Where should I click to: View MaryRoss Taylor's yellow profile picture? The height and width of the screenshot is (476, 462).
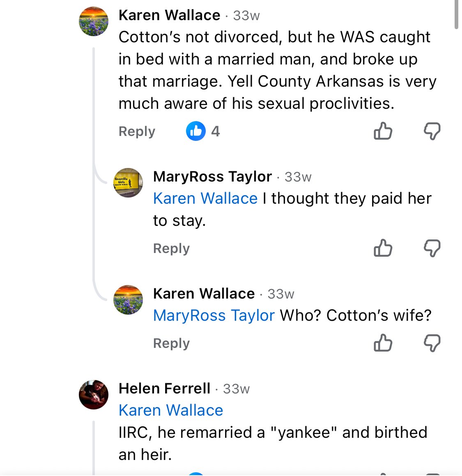128,183
